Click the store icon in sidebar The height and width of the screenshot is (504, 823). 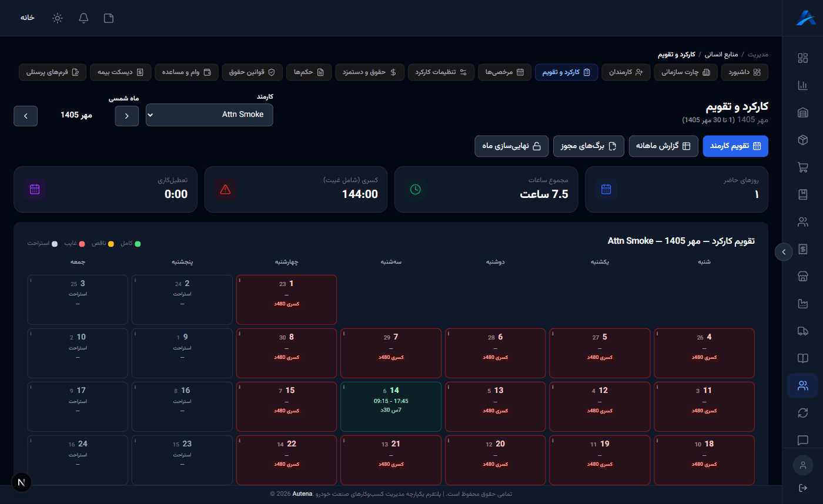(x=802, y=277)
